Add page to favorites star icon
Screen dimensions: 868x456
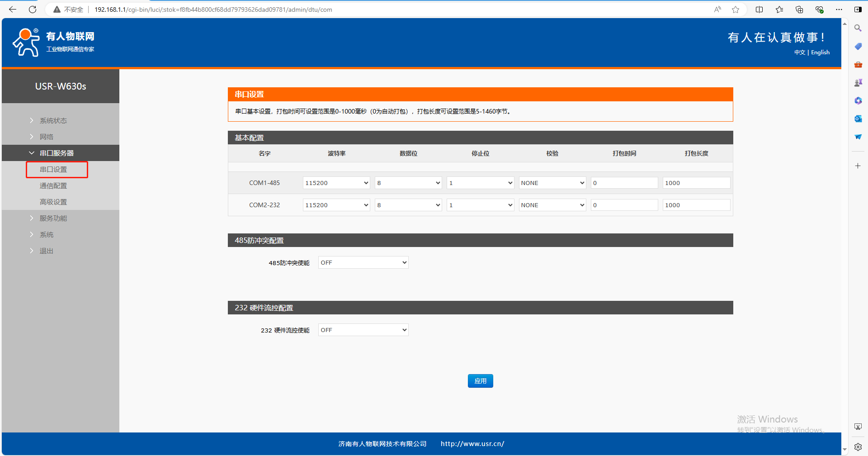coord(736,9)
